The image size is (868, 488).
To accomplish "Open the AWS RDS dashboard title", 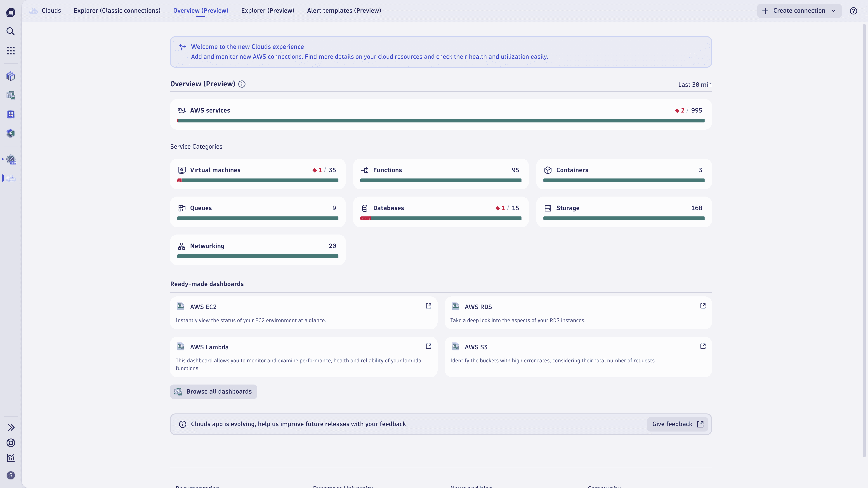I will [x=478, y=307].
